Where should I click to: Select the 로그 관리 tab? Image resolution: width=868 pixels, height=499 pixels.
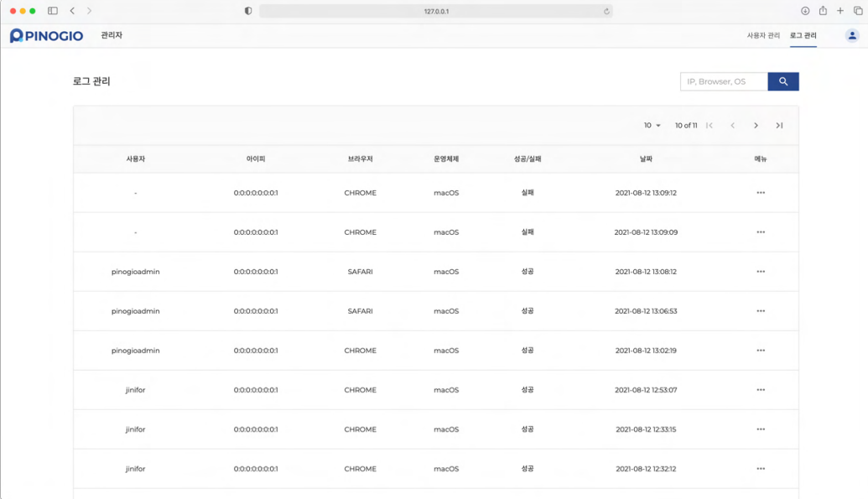803,36
